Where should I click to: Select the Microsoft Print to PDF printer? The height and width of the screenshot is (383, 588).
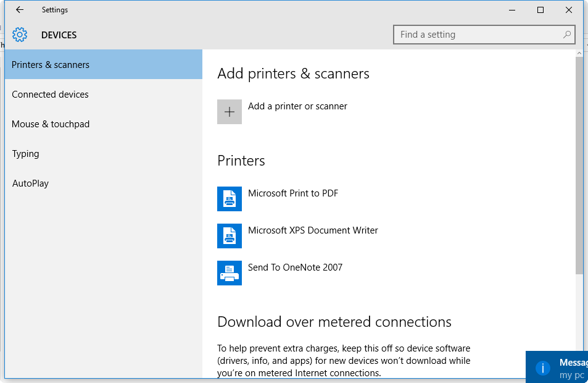(293, 193)
